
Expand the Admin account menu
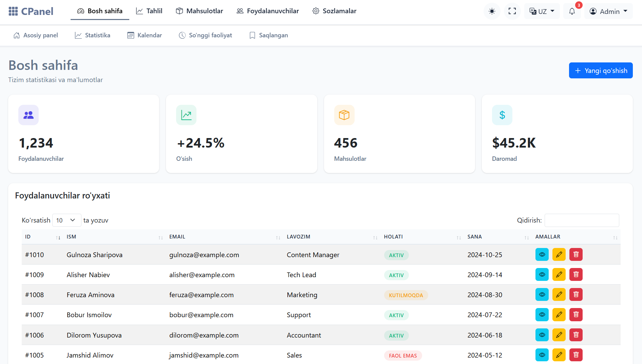tap(608, 12)
